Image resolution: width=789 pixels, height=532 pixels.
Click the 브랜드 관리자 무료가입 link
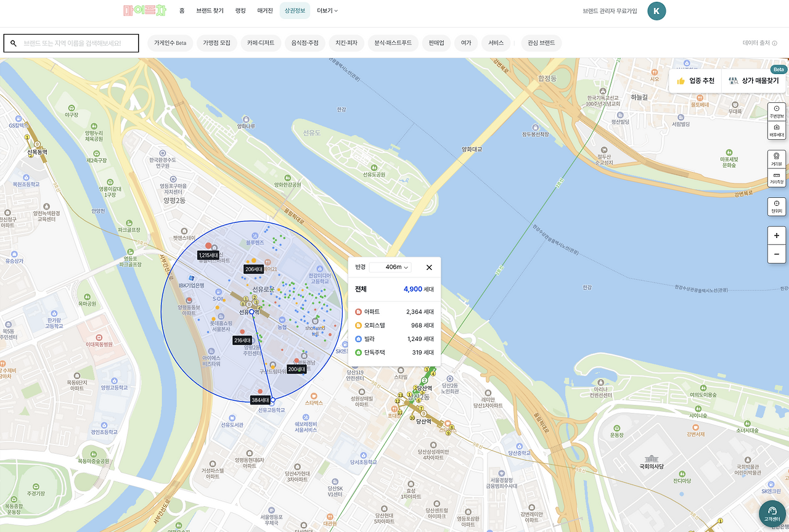pos(610,11)
